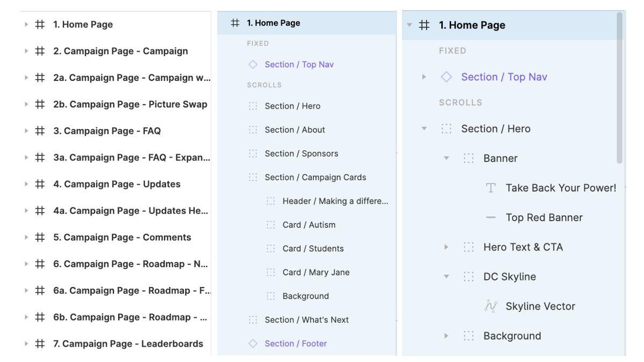Click the diamond icon beside expanded Section / Top Nav
644x362 pixels.
446,77
